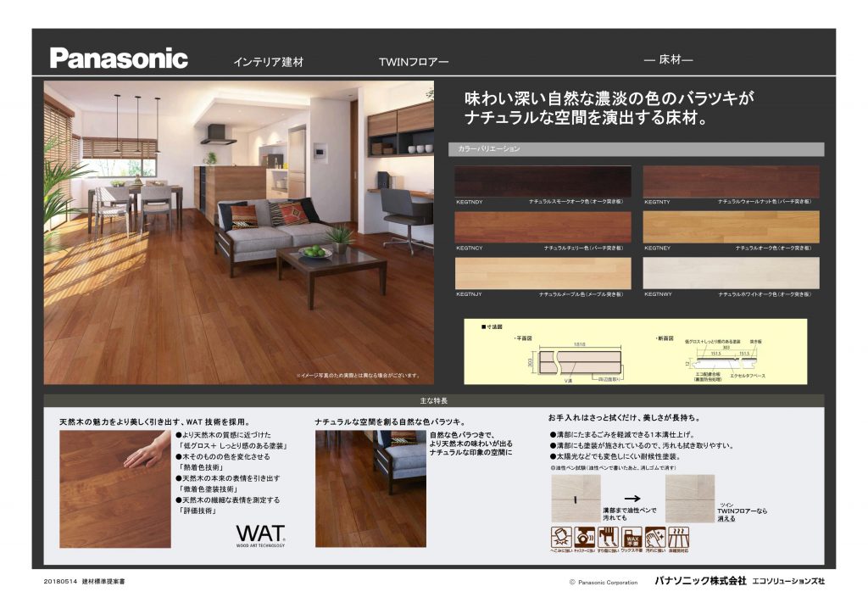Click the WAT Wood Art Technology logo

(261, 535)
